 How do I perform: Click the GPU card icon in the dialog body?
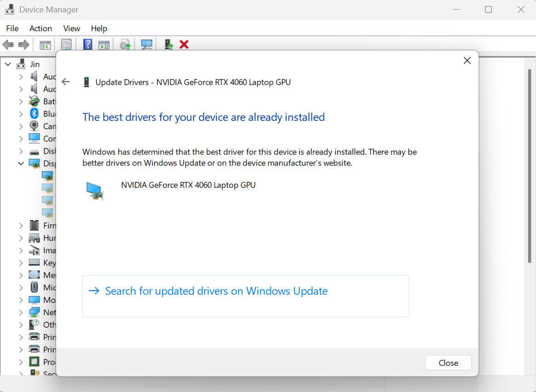(95, 191)
